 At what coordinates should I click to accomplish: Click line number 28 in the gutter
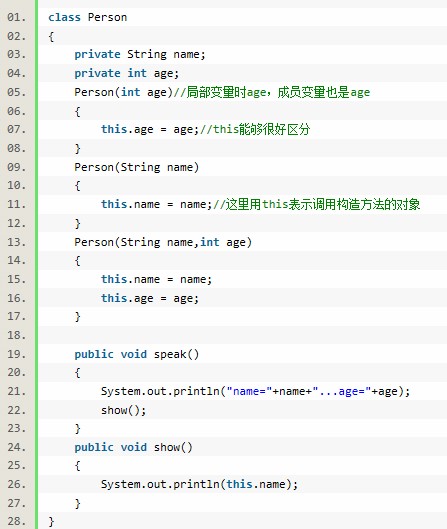coord(16,521)
